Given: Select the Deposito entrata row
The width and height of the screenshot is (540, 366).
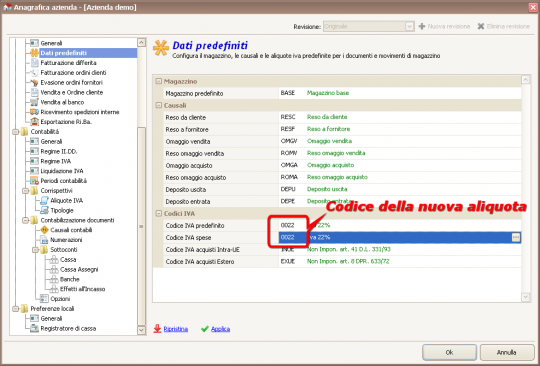Looking at the screenshot, I should click(342, 202).
